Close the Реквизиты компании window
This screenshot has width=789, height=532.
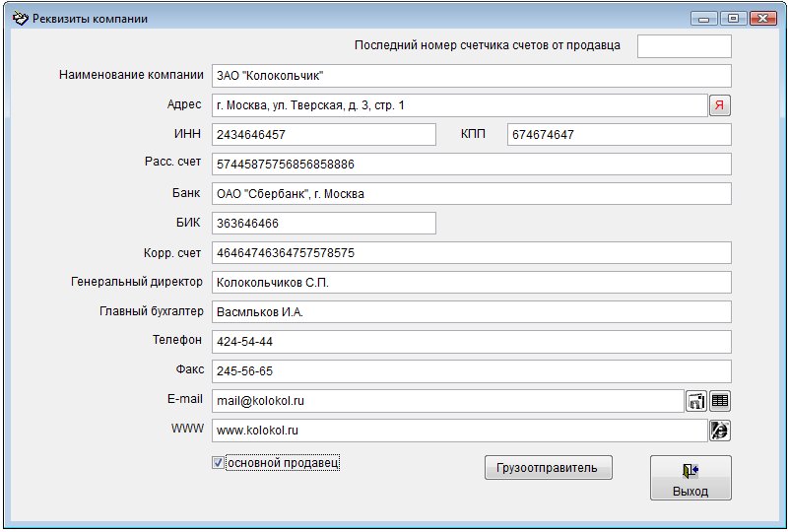[x=762, y=19]
